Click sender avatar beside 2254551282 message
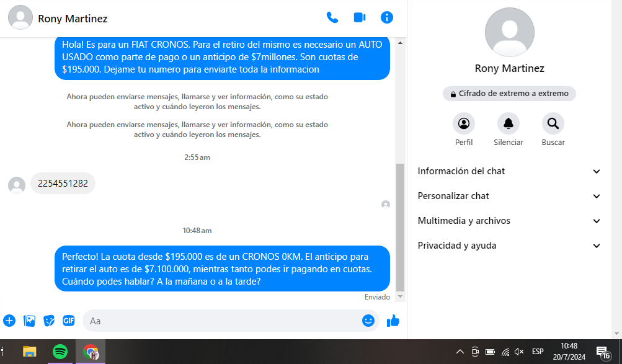Image resolution: width=622 pixels, height=364 pixels. [17, 185]
